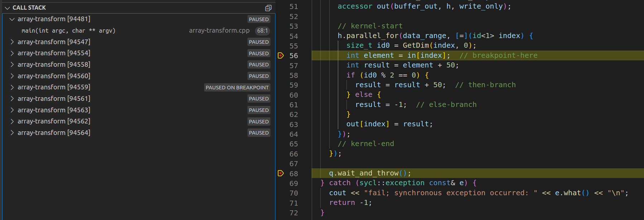Expand thread array-transform [94547]
Screen dimensions: 644x220
(x=12, y=42)
